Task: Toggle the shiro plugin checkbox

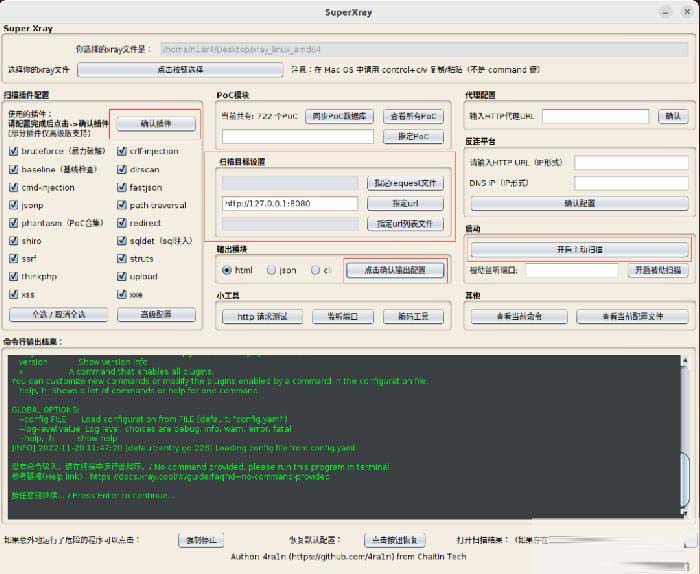Action: (x=13, y=241)
